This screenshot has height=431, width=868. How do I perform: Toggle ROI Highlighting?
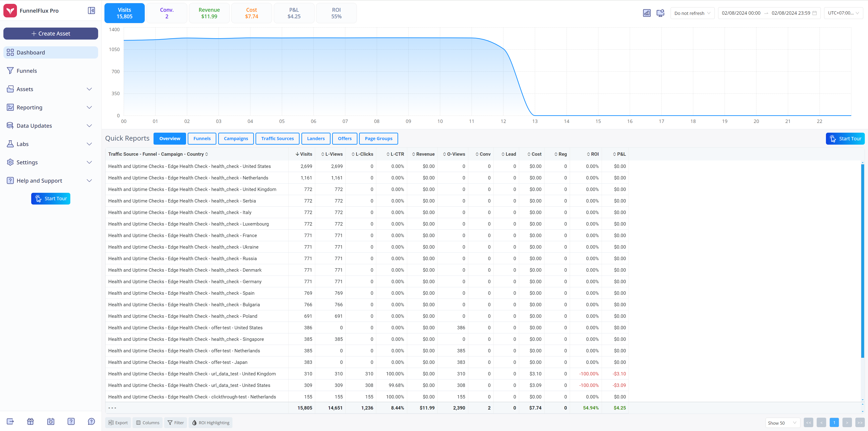(210, 423)
